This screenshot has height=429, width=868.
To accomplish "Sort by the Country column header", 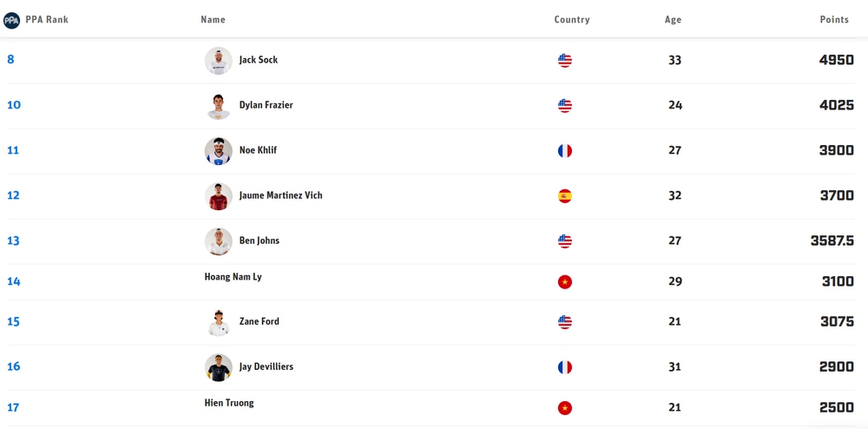I will 572,20.
